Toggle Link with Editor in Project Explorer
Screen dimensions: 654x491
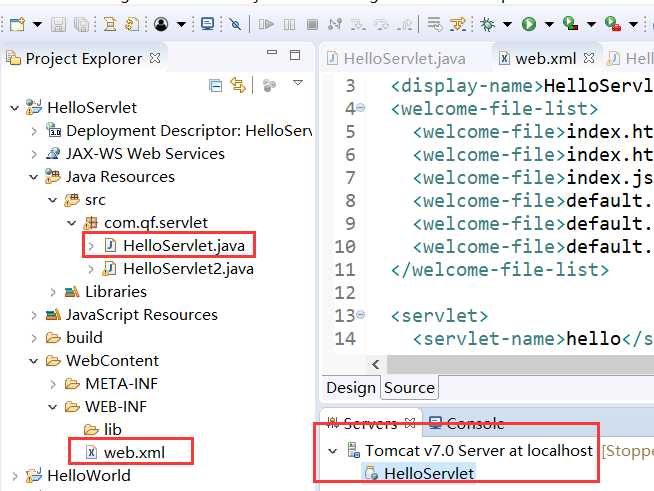(238, 86)
